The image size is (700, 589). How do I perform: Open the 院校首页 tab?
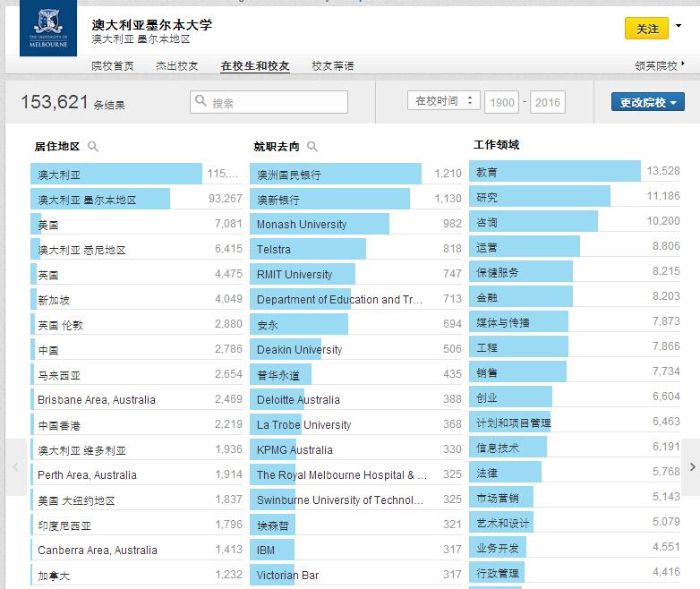pyautogui.click(x=113, y=66)
